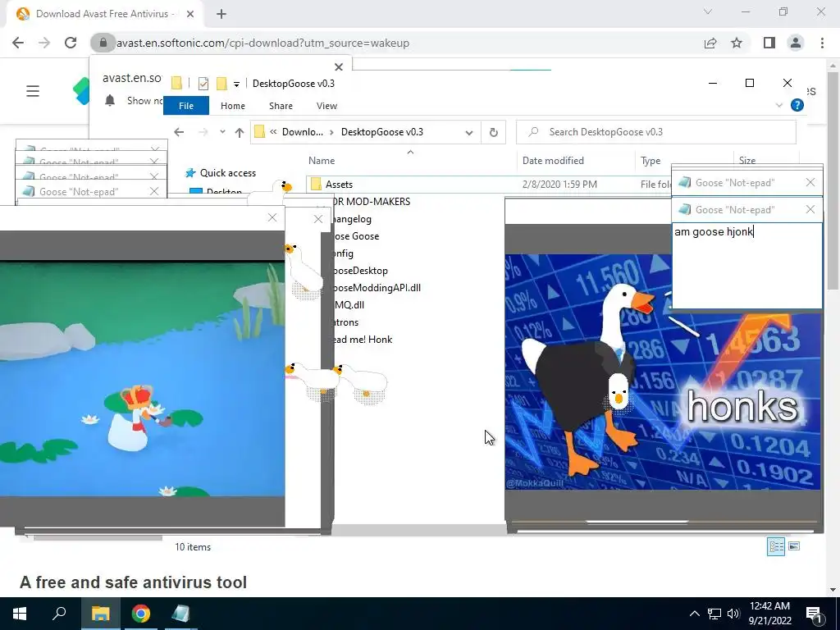This screenshot has width=840, height=630.
Task: Open the volume tray icon
Action: pyautogui.click(x=733, y=614)
